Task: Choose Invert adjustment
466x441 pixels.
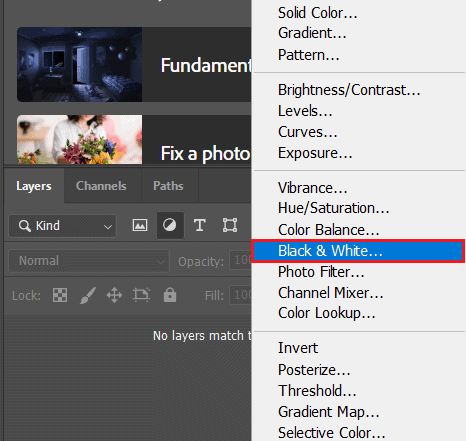Action: (x=298, y=348)
